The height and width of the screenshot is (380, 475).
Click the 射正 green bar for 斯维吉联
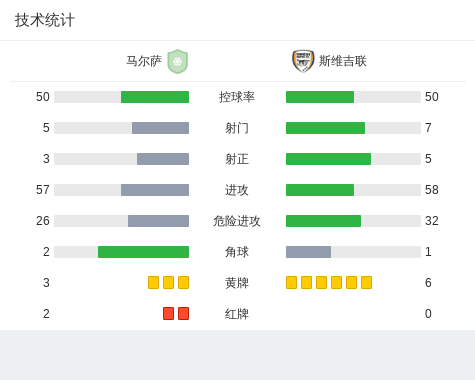(328, 159)
